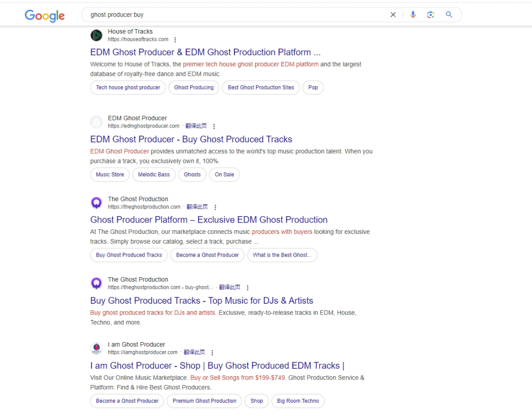Screen dimensions: 532x416
Task: Click the theghostproduction.com homepage favicon
Action: click(97, 203)
